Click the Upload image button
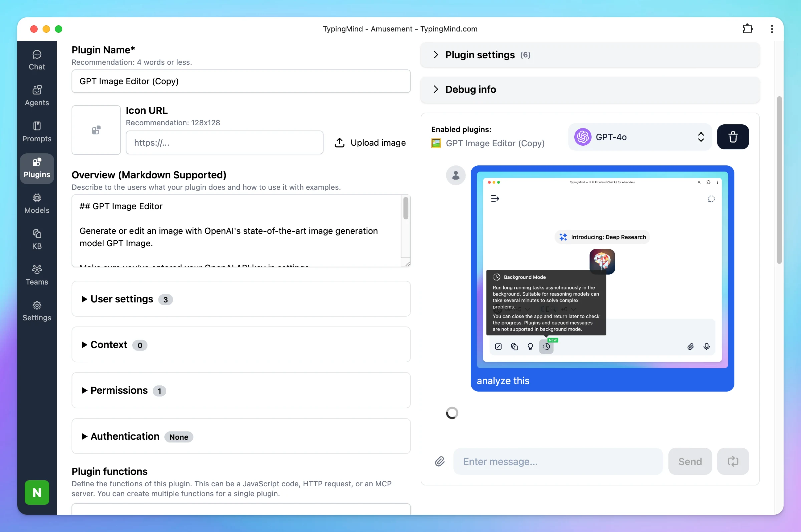Screen dimensions: 801x532 pyautogui.click(x=370, y=143)
